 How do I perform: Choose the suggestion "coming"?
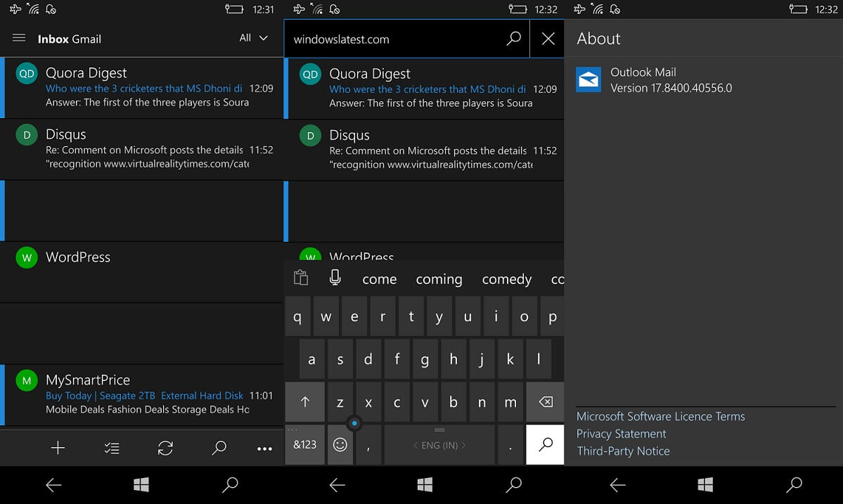(439, 279)
